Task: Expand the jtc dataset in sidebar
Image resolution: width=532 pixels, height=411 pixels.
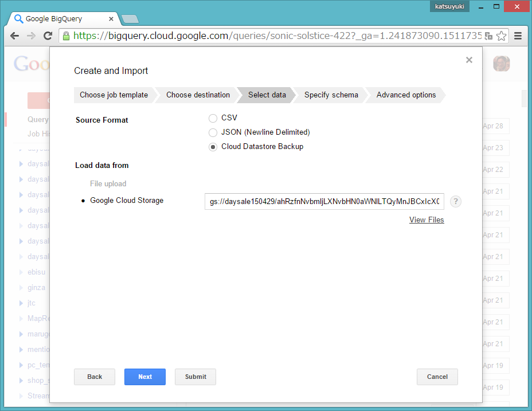Action: coord(21,303)
